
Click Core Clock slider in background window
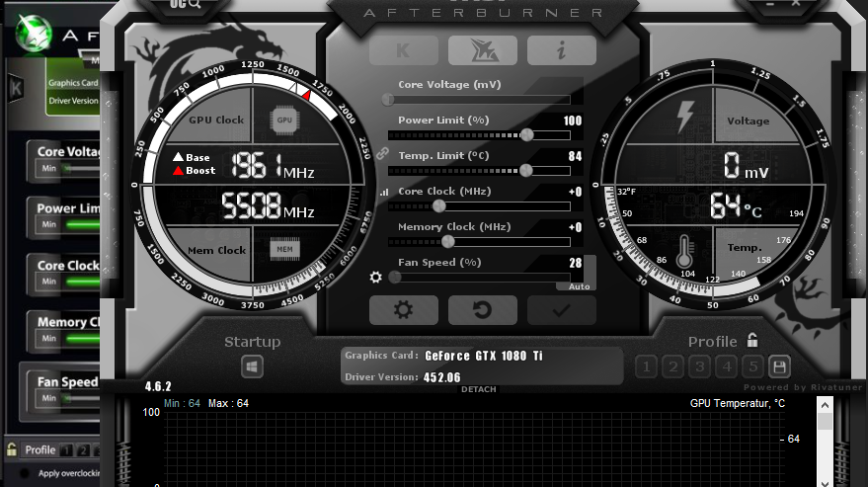81,282
